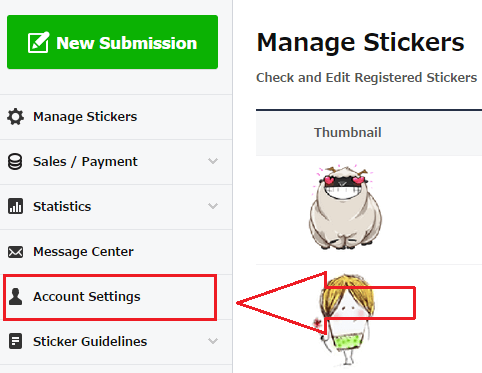Click the envelope Message Center icon
The height and width of the screenshot is (373, 482).
pos(15,252)
